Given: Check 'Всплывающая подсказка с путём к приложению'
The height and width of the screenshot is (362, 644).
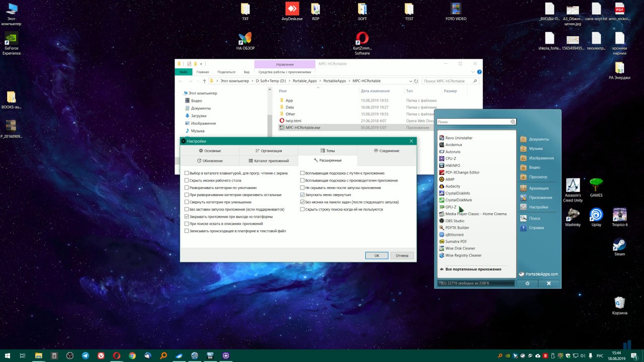Looking at the screenshot, I should pos(302,173).
